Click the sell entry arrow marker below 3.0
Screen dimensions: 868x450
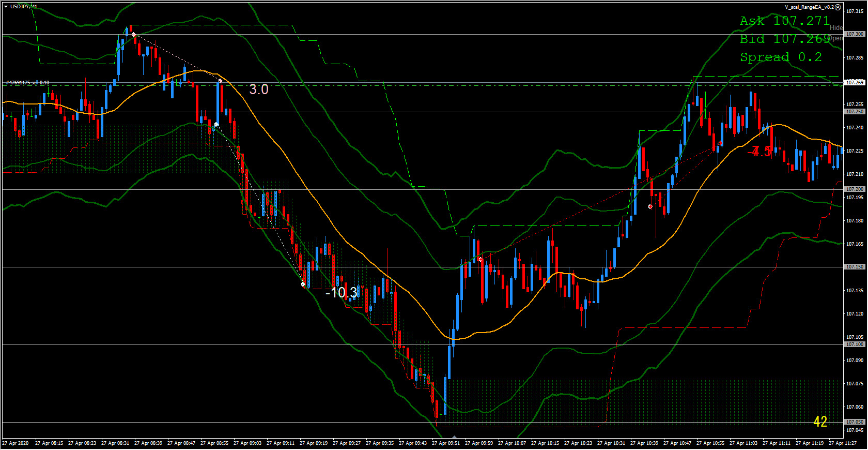216,125
